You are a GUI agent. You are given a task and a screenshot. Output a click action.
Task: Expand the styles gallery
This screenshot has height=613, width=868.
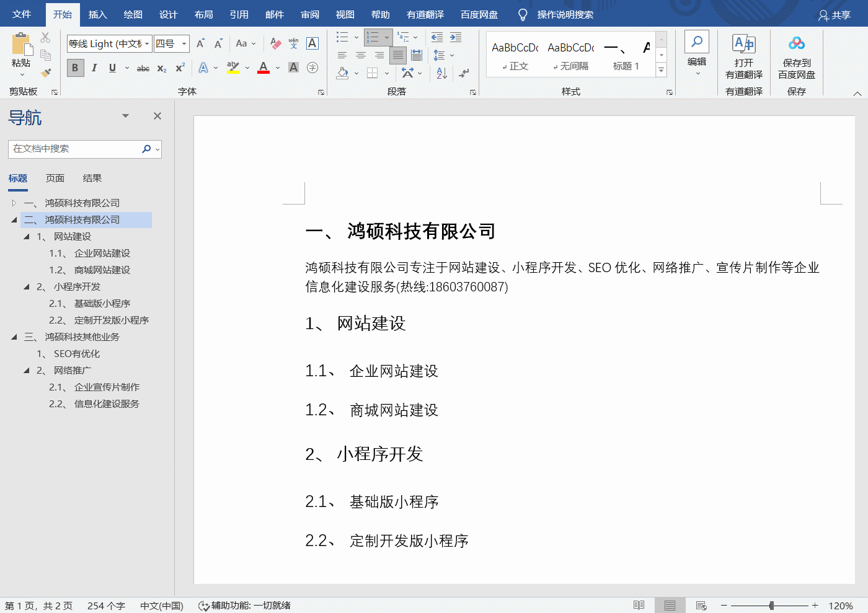pos(662,71)
